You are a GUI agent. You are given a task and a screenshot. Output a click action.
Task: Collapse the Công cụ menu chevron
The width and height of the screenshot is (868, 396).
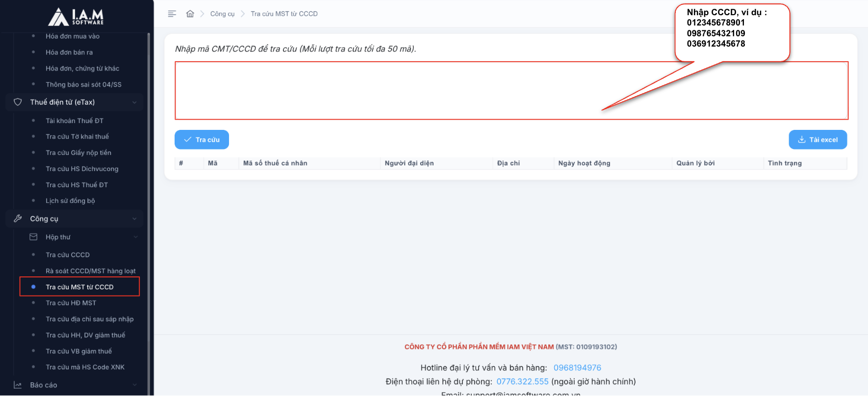tap(134, 219)
